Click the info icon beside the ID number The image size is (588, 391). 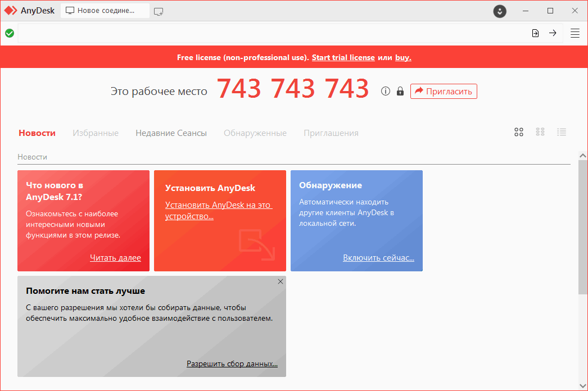[386, 91]
